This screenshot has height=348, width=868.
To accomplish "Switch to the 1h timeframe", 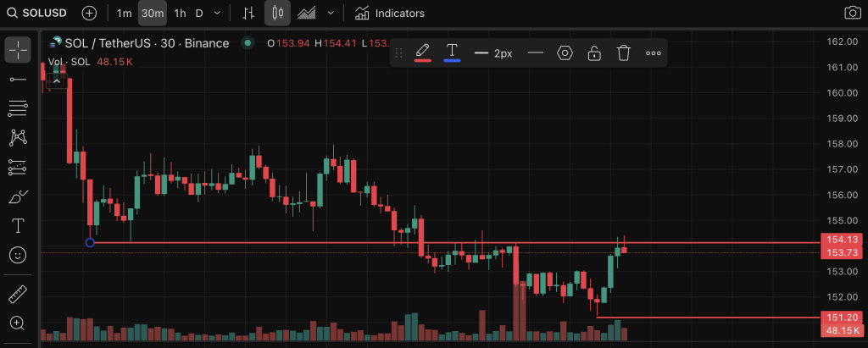I will (180, 14).
